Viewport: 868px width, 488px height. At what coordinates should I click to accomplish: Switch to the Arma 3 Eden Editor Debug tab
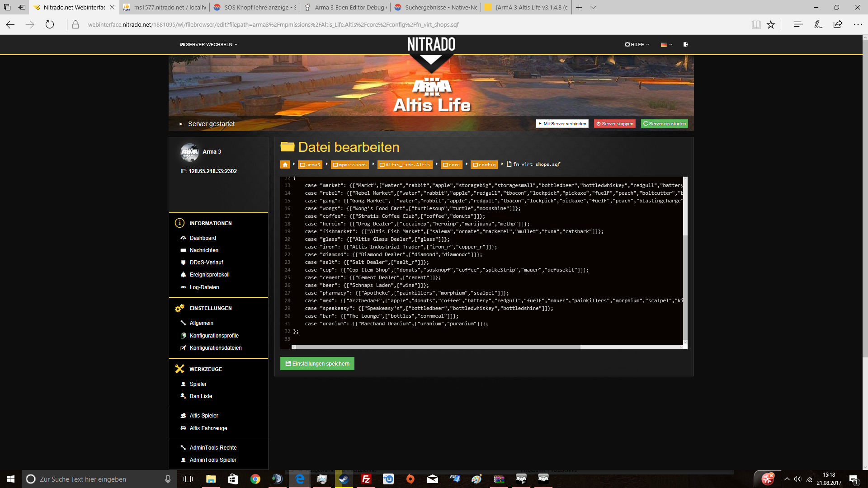pyautogui.click(x=346, y=7)
